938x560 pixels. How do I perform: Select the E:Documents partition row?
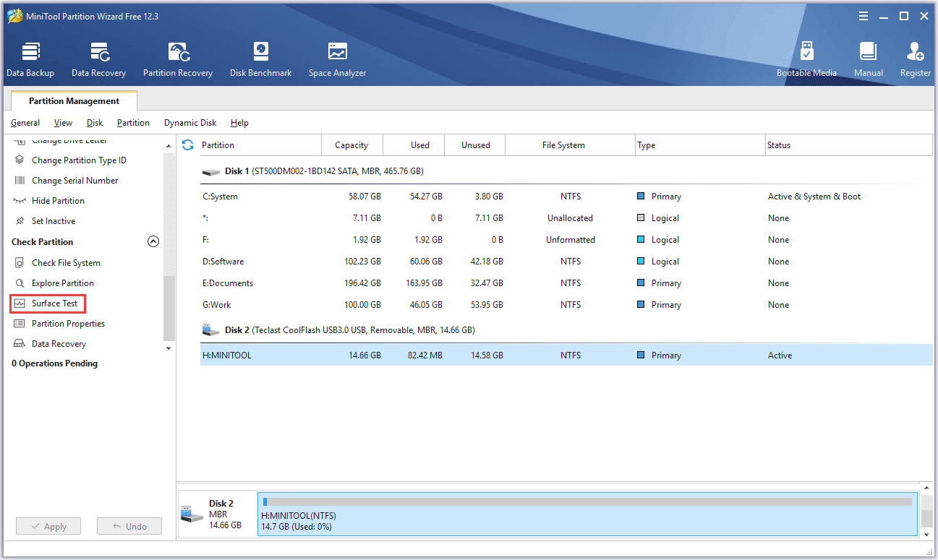[566, 283]
